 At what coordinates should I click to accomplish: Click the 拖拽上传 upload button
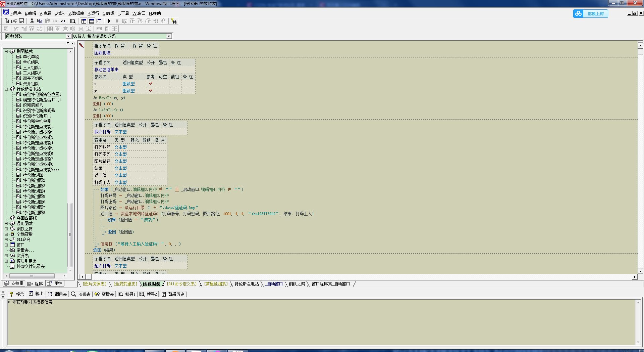click(x=595, y=13)
